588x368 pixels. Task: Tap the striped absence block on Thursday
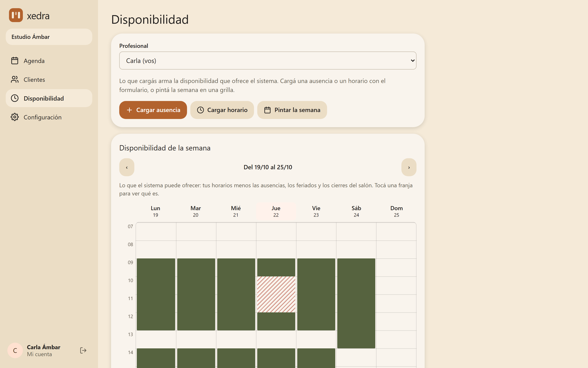(x=276, y=294)
